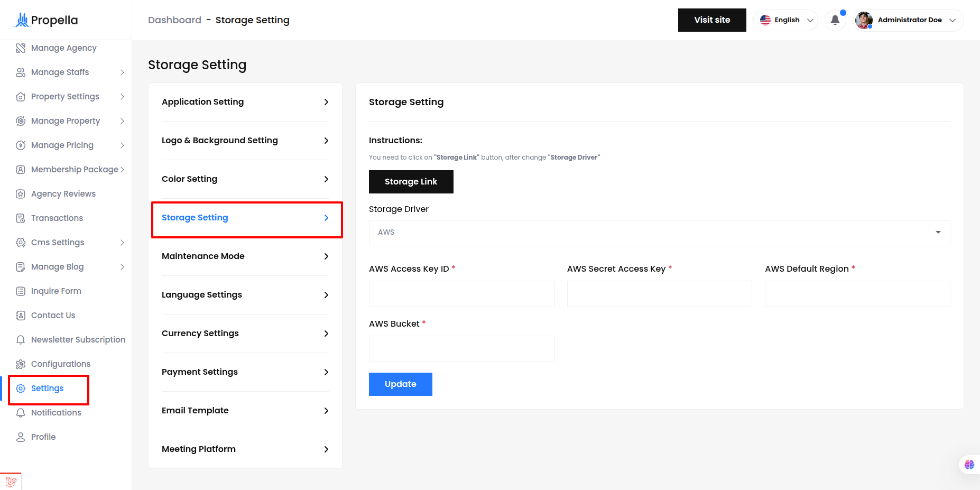
Task: Click the brain assistant icon at bottom right
Action: (969, 465)
